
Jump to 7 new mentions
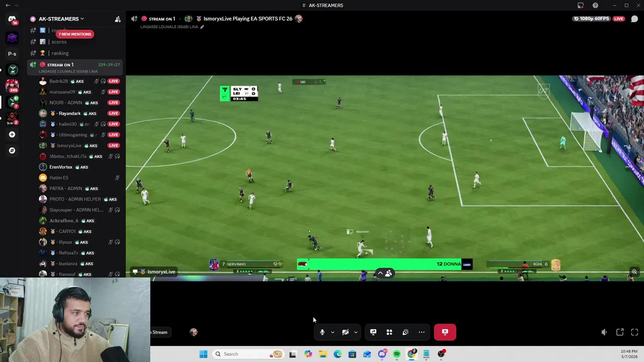(x=74, y=34)
